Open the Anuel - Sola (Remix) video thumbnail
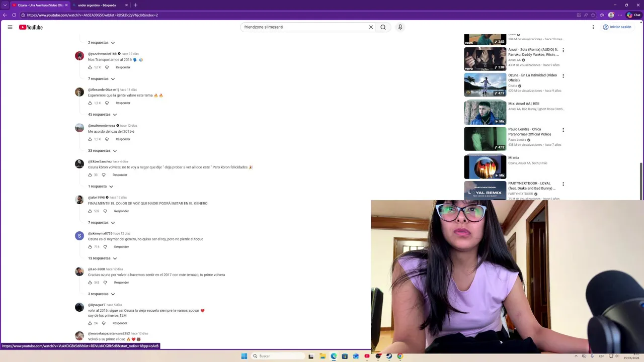Viewport: 644px width, 362px height. 485,59
